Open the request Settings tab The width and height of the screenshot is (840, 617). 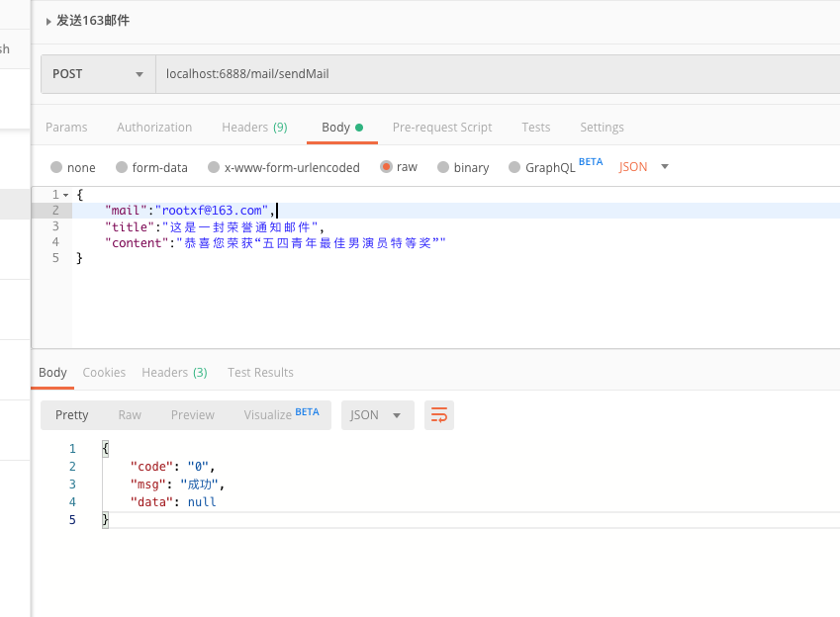click(x=602, y=128)
